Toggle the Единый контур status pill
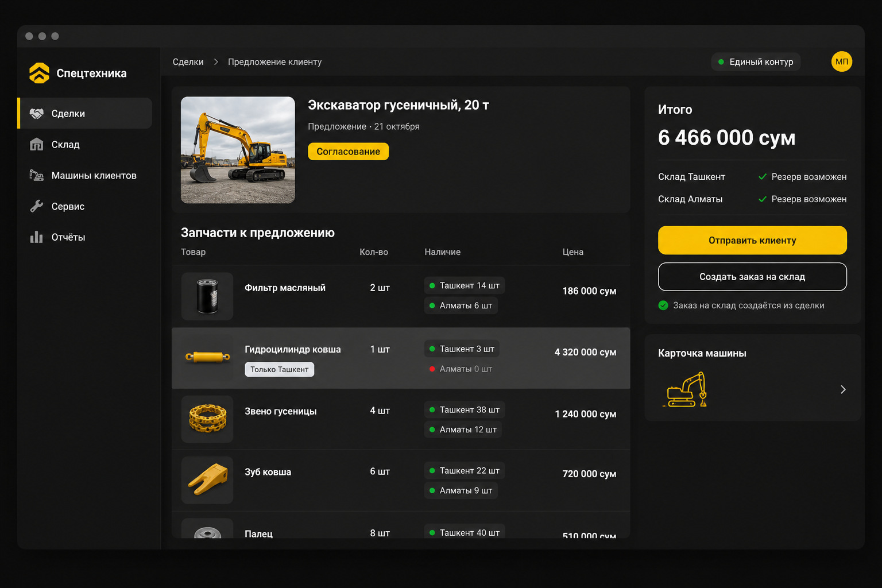The width and height of the screenshot is (882, 588). point(756,61)
